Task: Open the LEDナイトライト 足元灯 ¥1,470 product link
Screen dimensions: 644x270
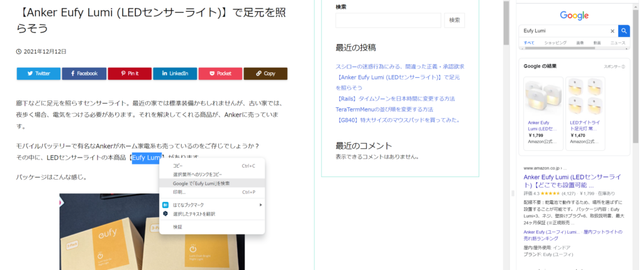Action: tap(584, 126)
